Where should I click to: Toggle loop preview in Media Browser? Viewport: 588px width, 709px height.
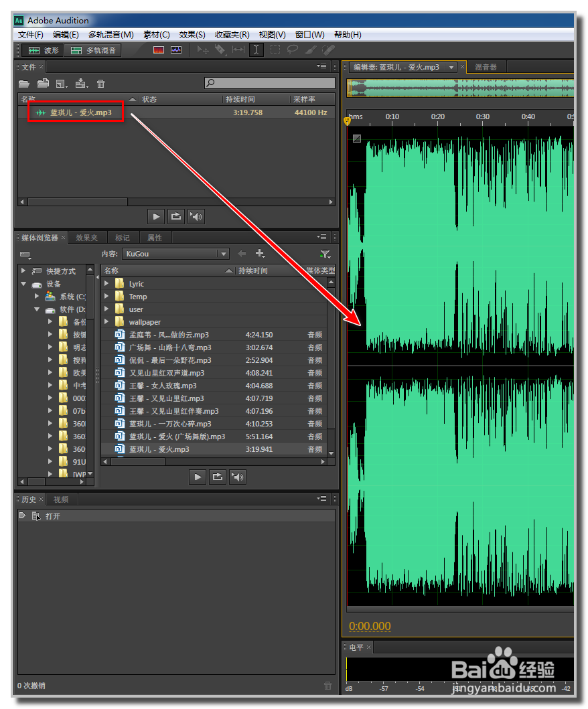point(218,477)
